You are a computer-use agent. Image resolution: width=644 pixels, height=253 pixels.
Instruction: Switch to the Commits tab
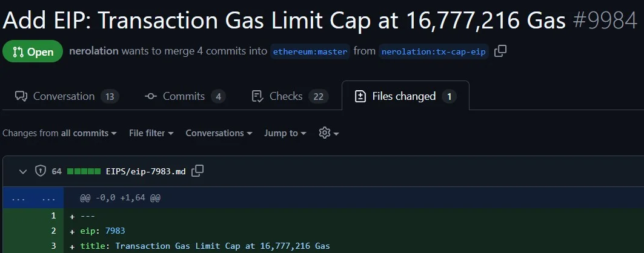pyautogui.click(x=185, y=96)
